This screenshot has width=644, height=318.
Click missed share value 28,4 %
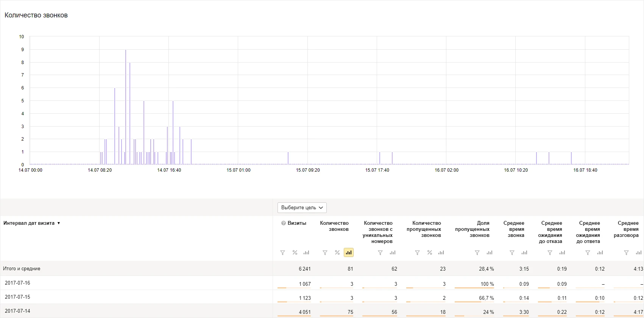[486, 269]
